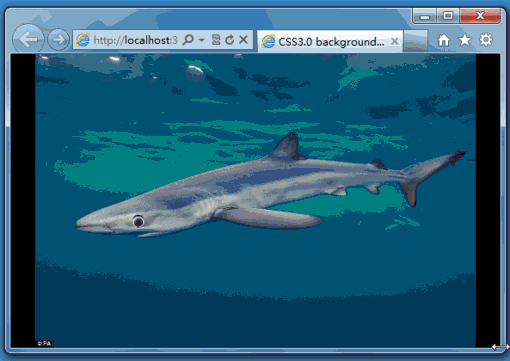Screen dimensions: 510x361
Task: Click the search magnifier in address bar
Action: click(188, 40)
